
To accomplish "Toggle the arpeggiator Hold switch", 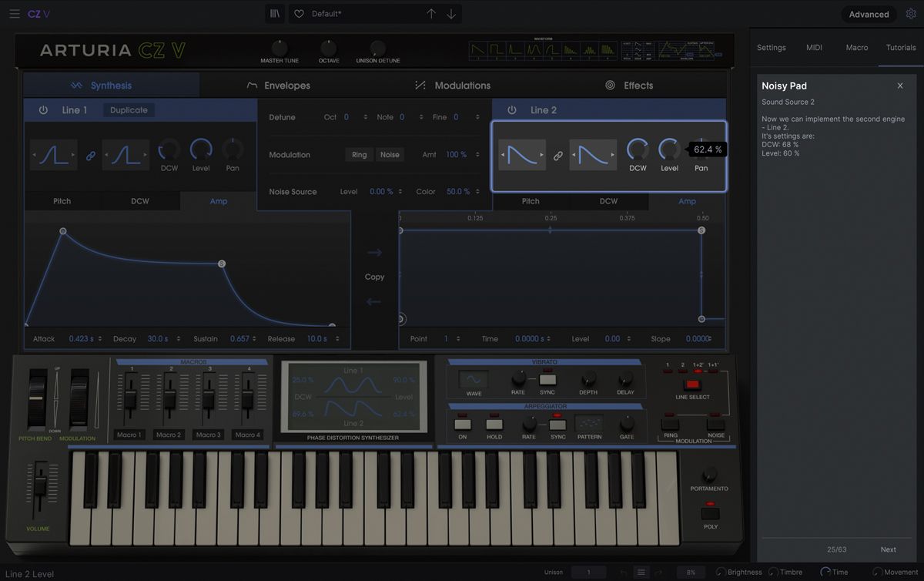I will tap(494, 424).
